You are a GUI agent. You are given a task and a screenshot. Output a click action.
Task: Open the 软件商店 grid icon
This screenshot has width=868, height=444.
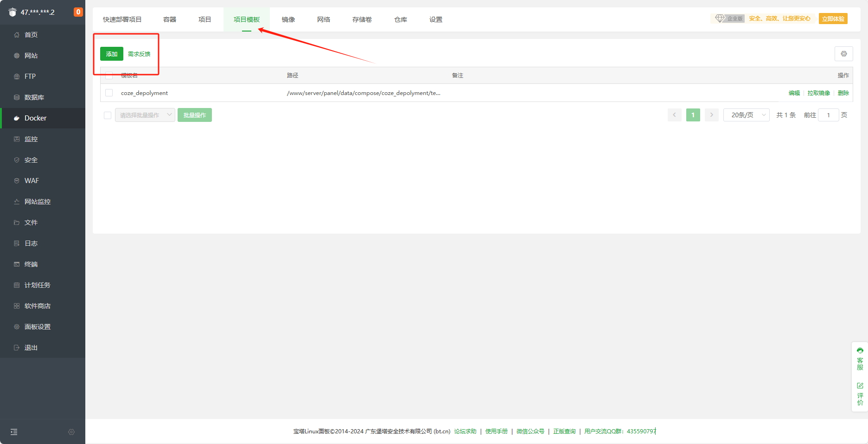pyautogui.click(x=17, y=306)
